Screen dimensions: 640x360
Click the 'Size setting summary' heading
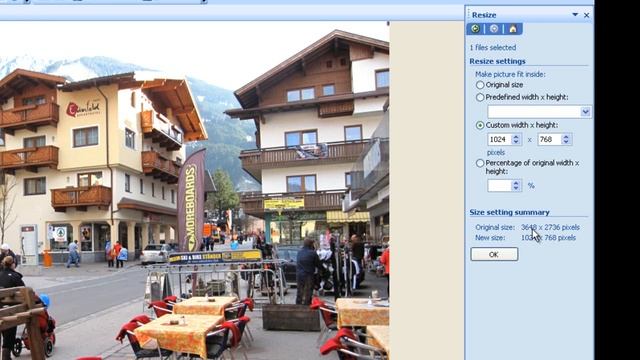point(509,212)
